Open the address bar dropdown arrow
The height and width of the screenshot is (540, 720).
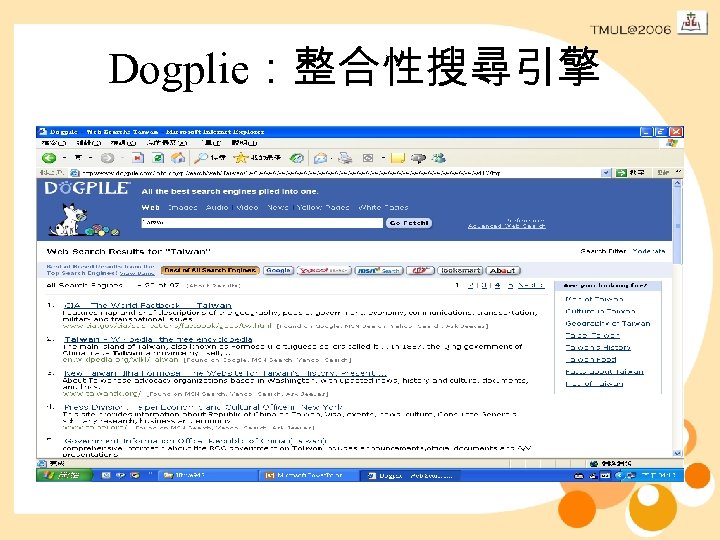pos(607,173)
